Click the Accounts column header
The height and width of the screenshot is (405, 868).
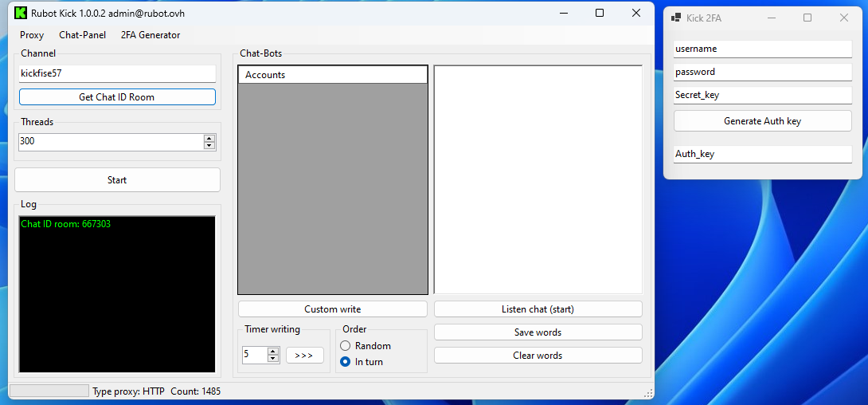(332, 75)
